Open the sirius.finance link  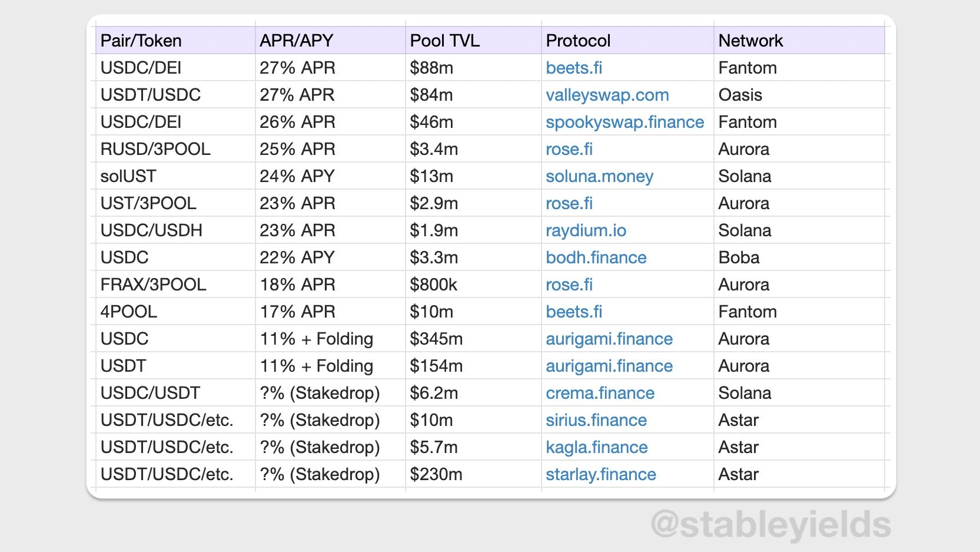tap(596, 421)
